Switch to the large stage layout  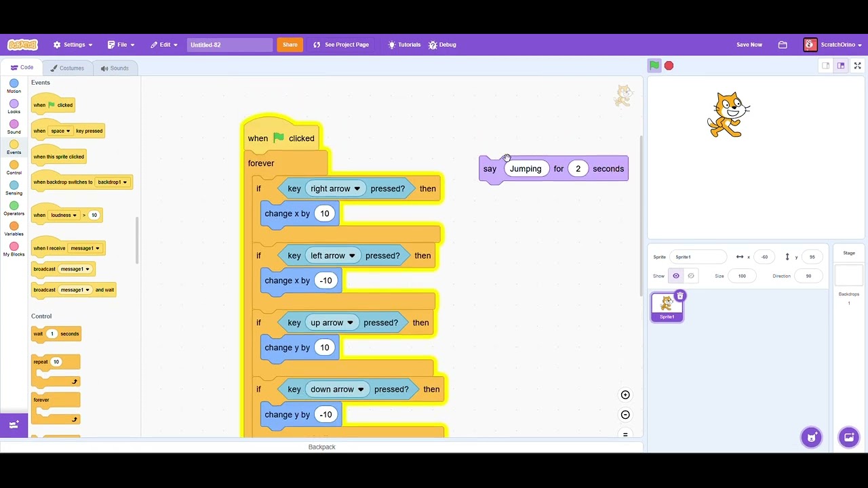coord(841,66)
